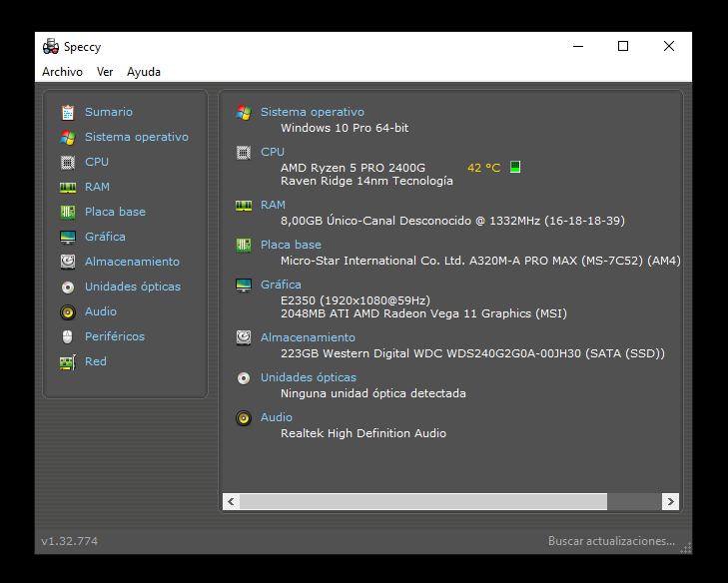The height and width of the screenshot is (583, 728).
Task: Click the Periféricos mouse icon in sidebar
Action: [x=68, y=337]
